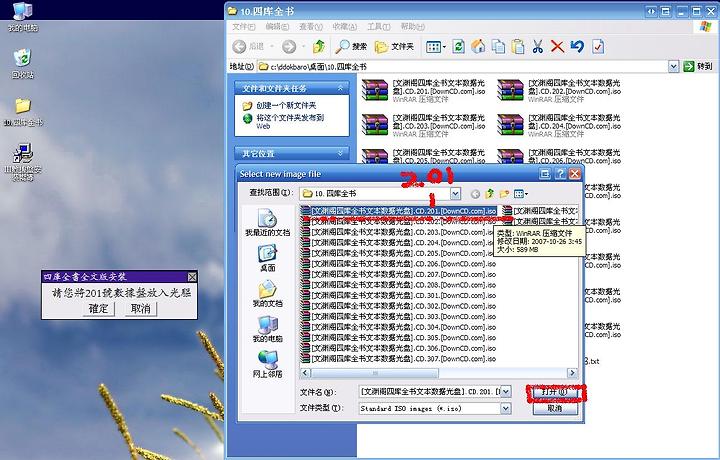The height and width of the screenshot is (460, 720).
Task: Click Copy icon in Explorer toolbar
Action: 498,46
